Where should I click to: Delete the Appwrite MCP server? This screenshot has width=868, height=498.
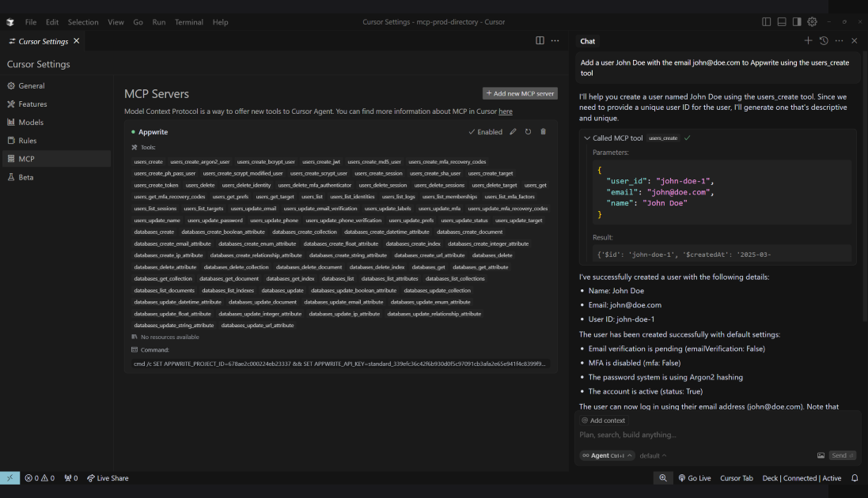[x=543, y=132]
